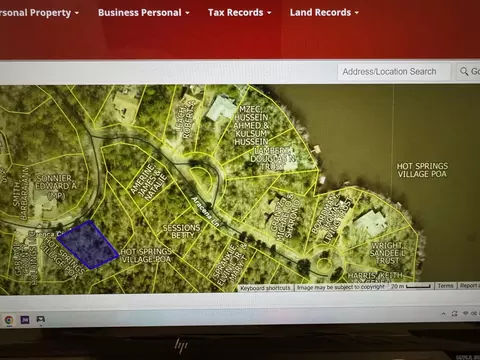Click the LEACH, ROBERT A parcel label

(x=185, y=119)
